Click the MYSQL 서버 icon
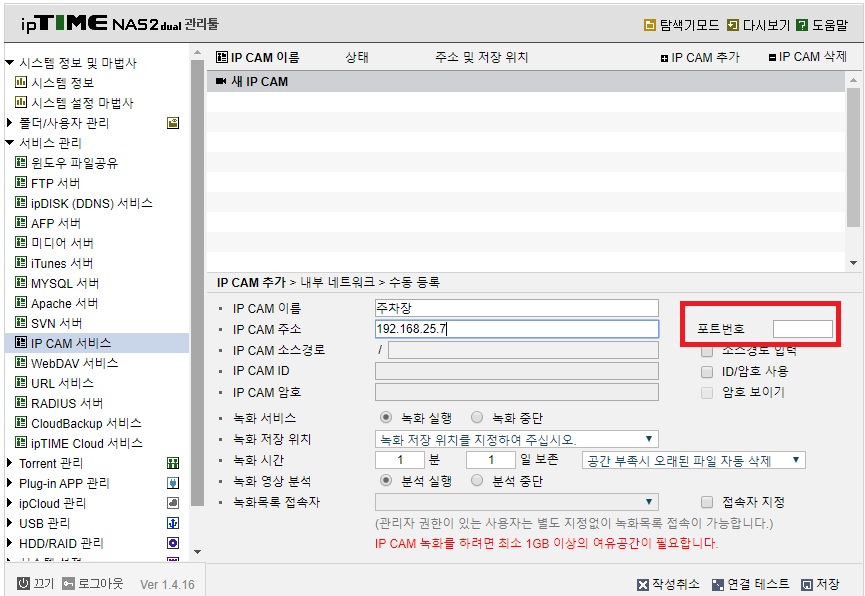Image resolution: width=865 pixels, height=596 pixels. click(x=21, y=283)
